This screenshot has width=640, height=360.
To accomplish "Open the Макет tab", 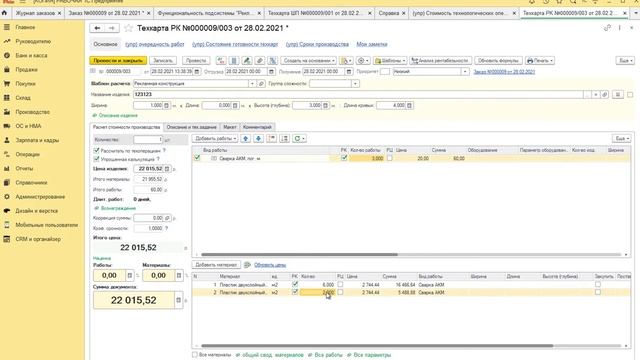I will [x=230, y=127].
